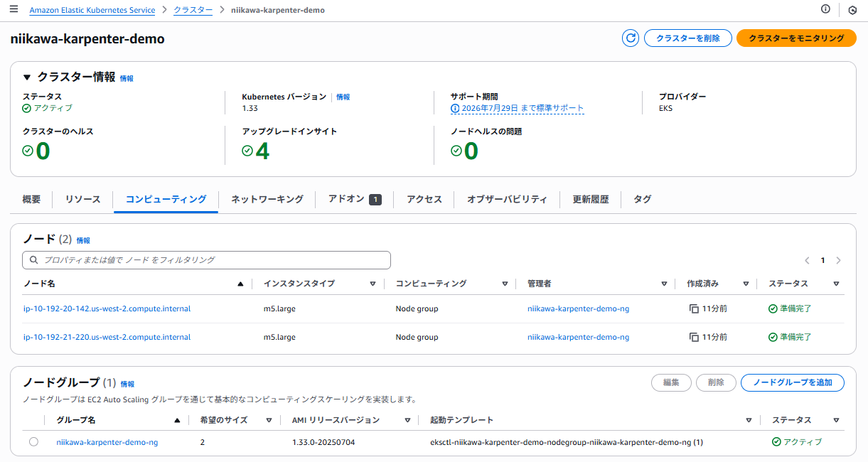868x462 pixels.
Task: Click the クラスターを削除 button
Action: point(688,38)
